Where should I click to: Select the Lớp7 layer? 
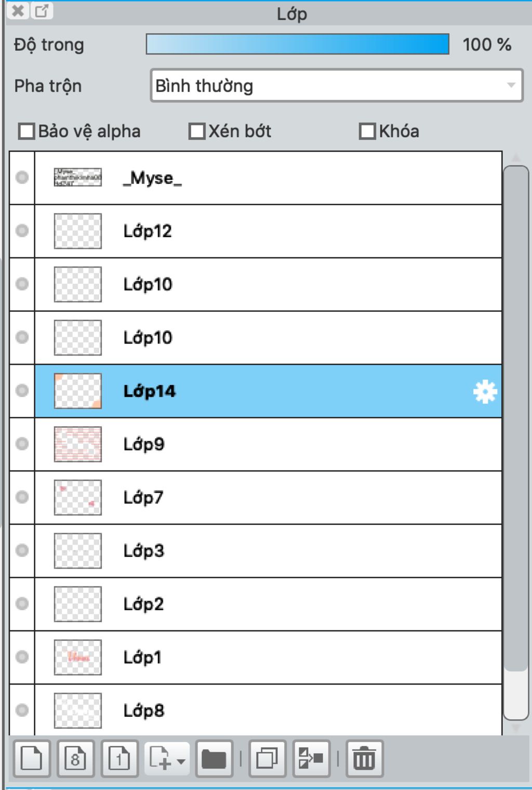coord(268,497)
